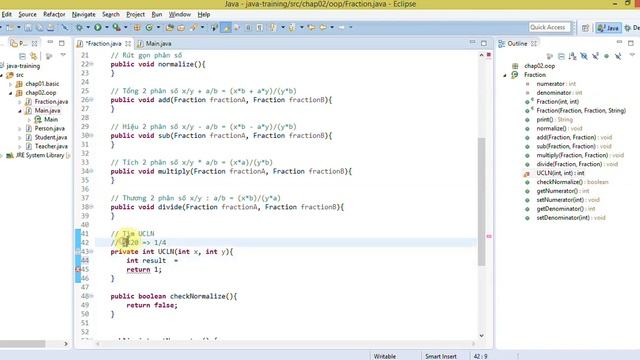The width and height of the screenshot is (640, 360).
Task: Click the editor vertical scrollbar thumb
Action: (x=482, y=202)
